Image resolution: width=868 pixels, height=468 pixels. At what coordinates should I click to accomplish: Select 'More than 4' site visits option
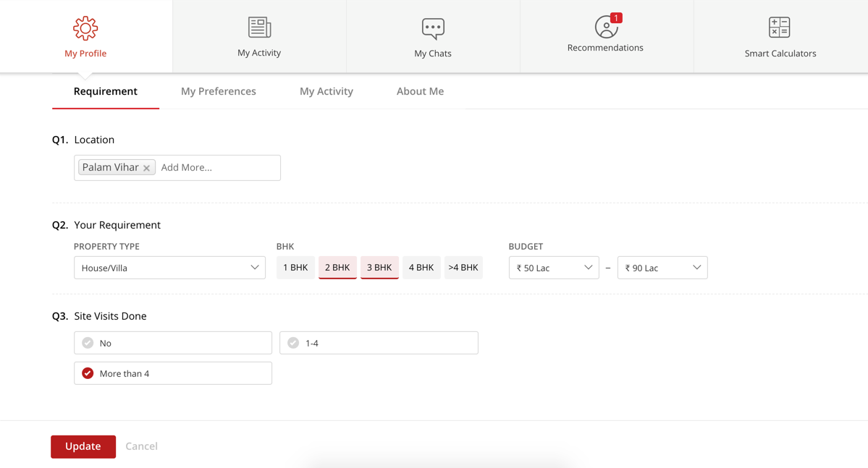tap(173, 373)
